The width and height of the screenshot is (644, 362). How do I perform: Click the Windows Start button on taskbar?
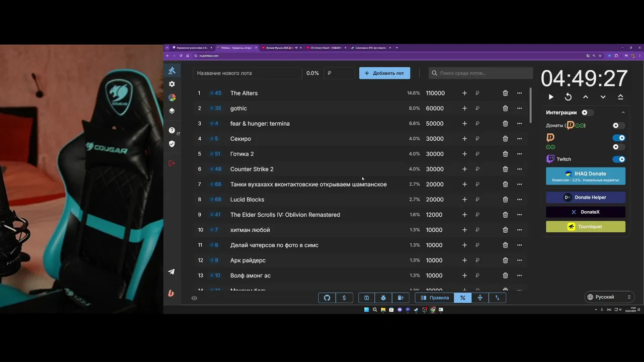coord(366,310)
